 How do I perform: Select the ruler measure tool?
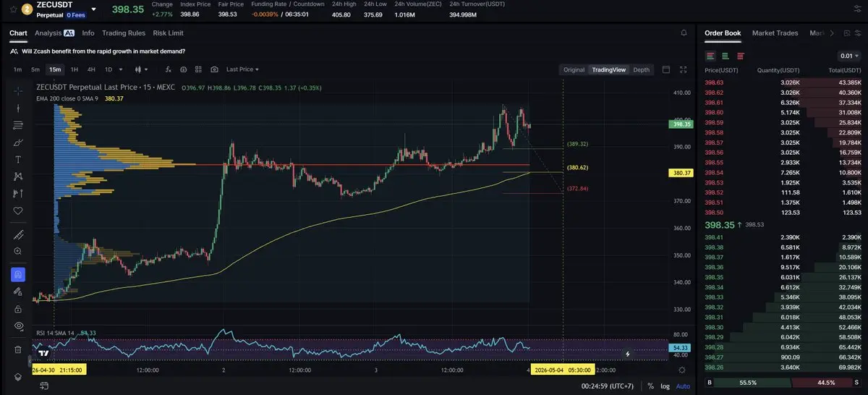tap(18, 235)
